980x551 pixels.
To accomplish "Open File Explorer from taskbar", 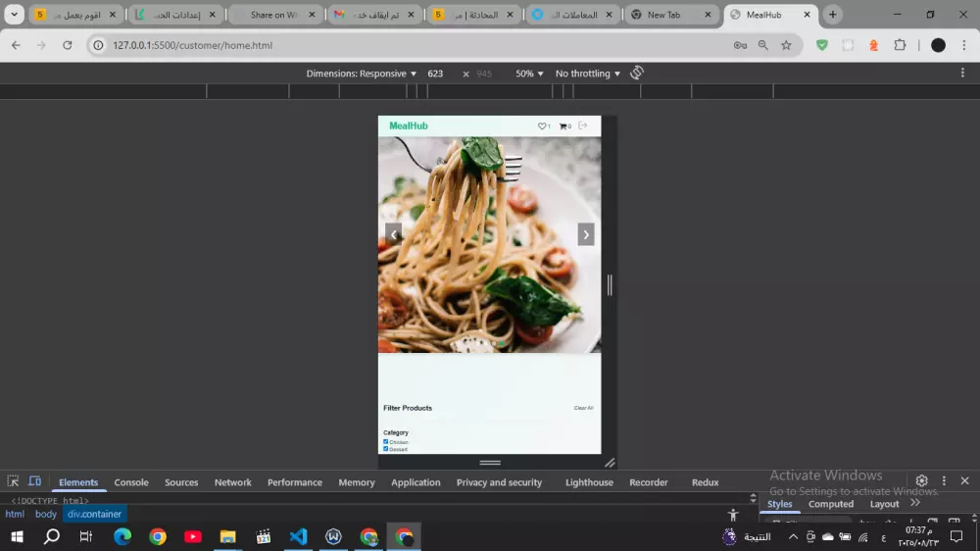I will [227, 536].
